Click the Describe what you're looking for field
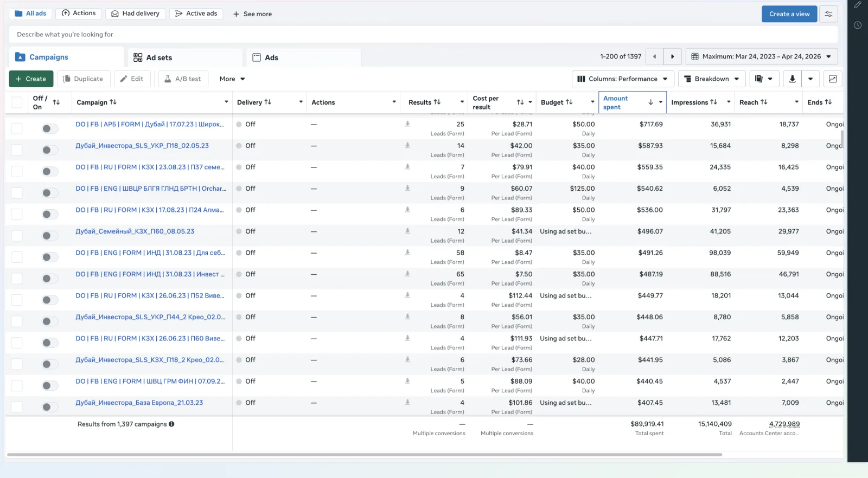 (x=423, y=35)
